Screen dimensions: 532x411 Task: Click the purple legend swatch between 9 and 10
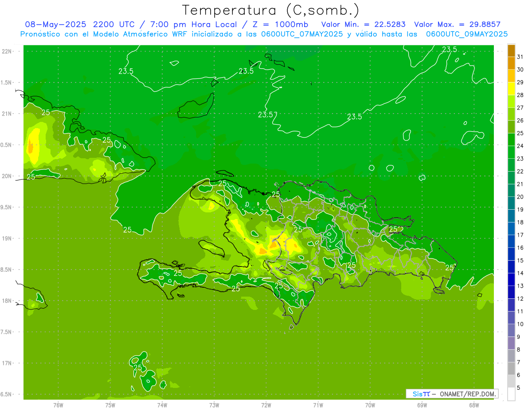pyautogui.click(x=511, y=330)
